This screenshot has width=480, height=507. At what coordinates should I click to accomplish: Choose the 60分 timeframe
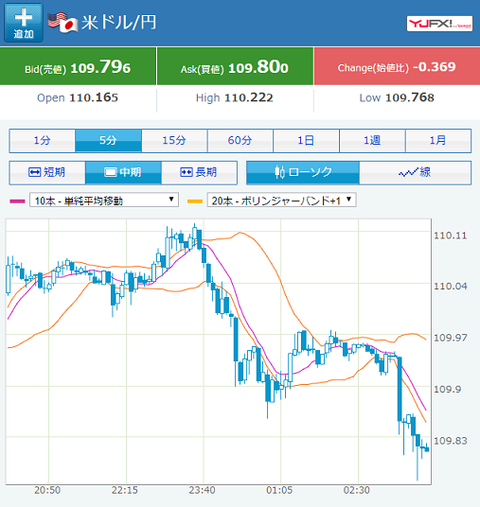point(240,140)
